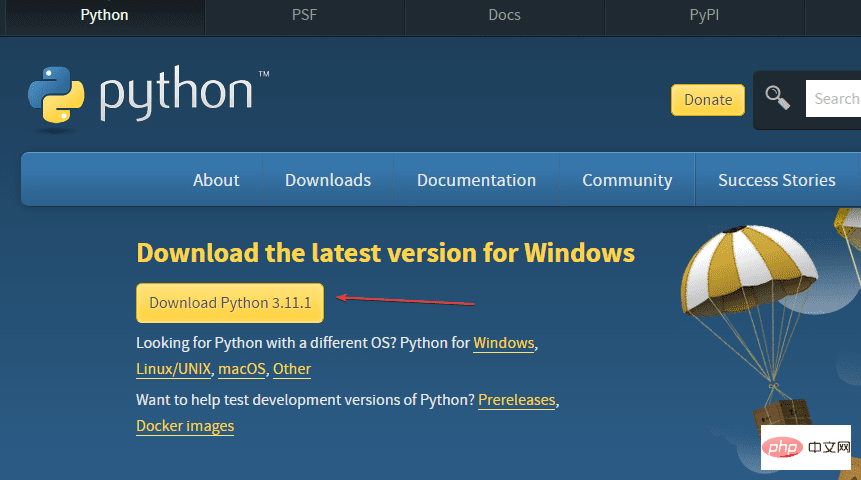Open the Documentation menu

coord(476,180)
